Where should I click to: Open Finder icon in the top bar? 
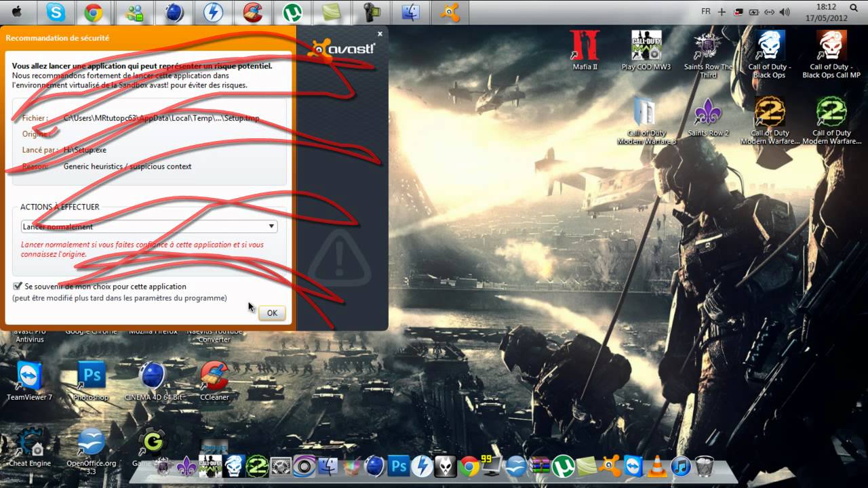pyautogui.click(x=411, y=12)
